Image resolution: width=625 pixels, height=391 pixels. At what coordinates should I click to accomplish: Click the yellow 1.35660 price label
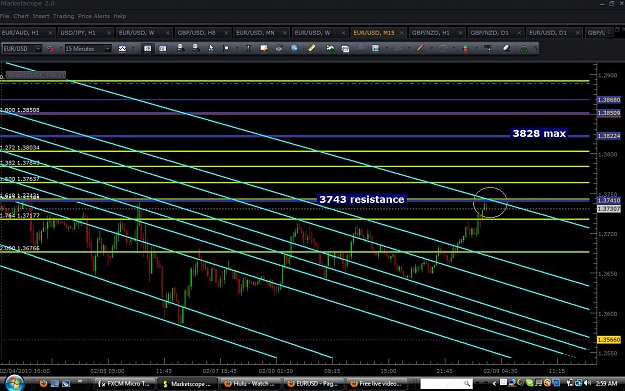[609, 340]
